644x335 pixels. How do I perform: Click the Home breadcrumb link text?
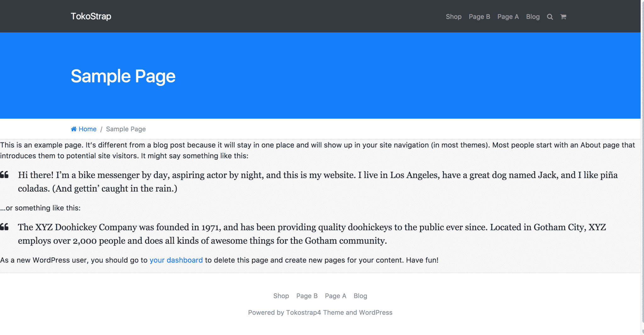tap(87, 129)
